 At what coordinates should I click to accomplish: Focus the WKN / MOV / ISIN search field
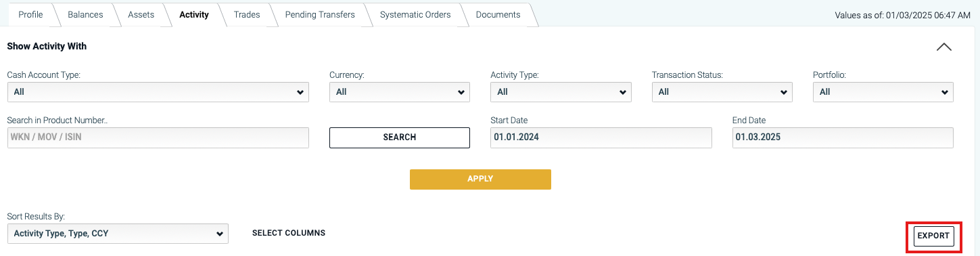158,137
